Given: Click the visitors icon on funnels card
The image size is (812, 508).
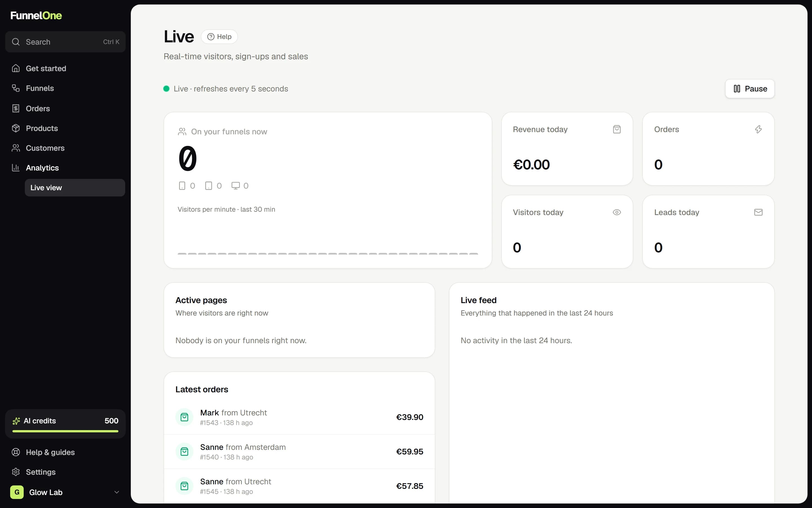Looking at the screenshot, I should 182,131.
